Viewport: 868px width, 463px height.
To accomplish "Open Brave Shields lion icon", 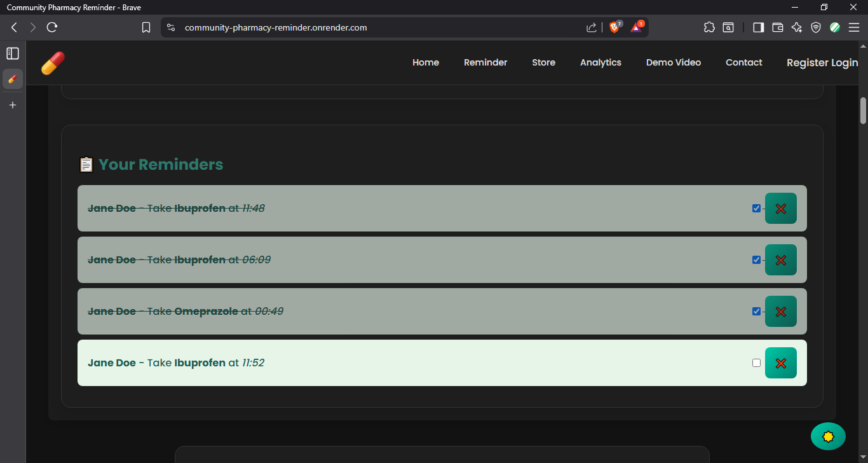I will pyautogui.click(x=614, y=27).
